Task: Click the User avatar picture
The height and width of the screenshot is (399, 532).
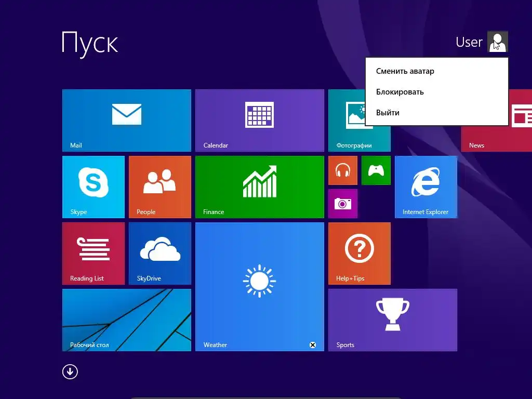Action: click(497, 42)
